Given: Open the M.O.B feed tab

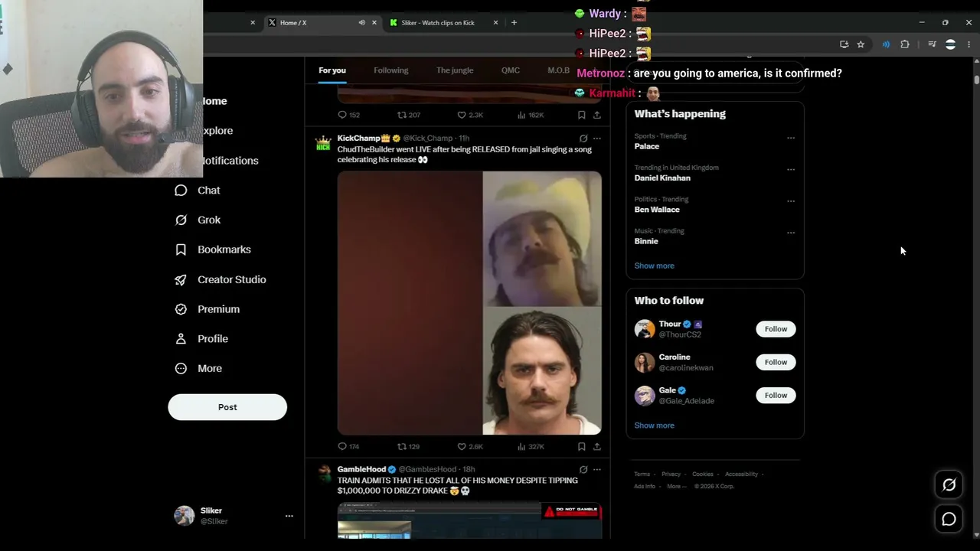Looking at the screenshot, I should pos(559,70).
